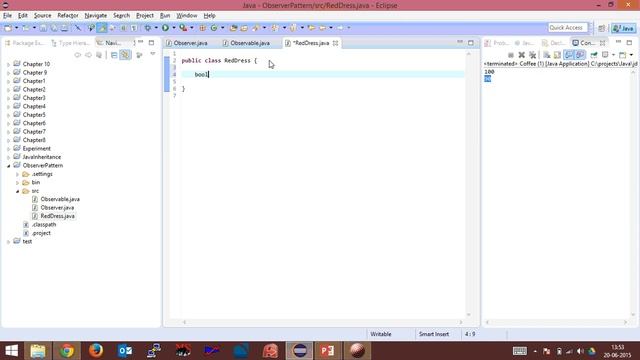Image resolution: width=640 pixels, height=360 pixels.
Task: Toggle Show Console When Standard Error Changes
Action: coord(580,55)
